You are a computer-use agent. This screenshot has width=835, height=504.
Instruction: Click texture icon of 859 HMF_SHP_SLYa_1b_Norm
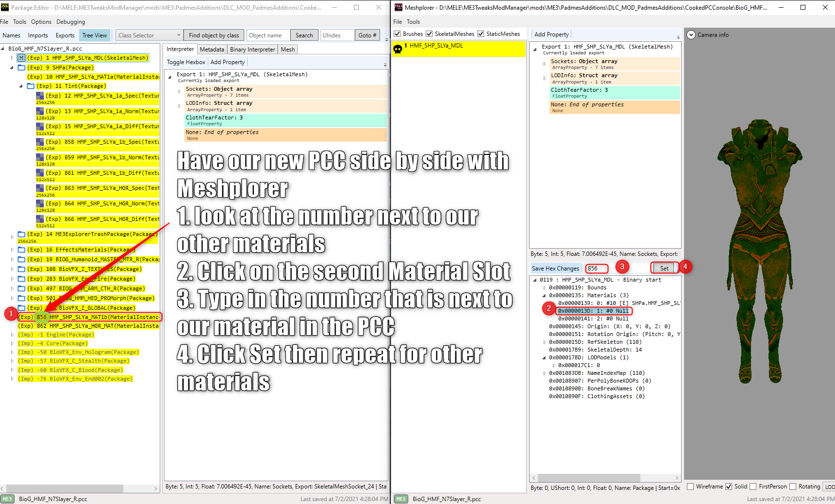[40, 157]
